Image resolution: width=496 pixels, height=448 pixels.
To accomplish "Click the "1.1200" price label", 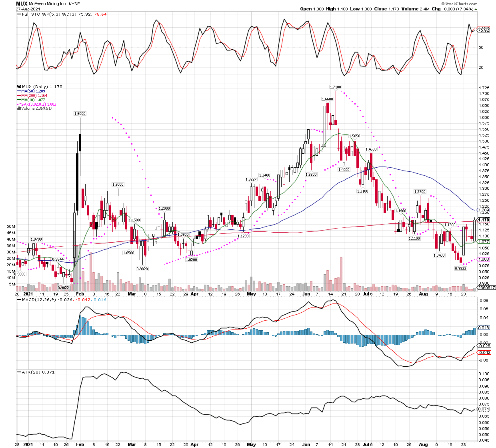I will click(x=243, y=236).
